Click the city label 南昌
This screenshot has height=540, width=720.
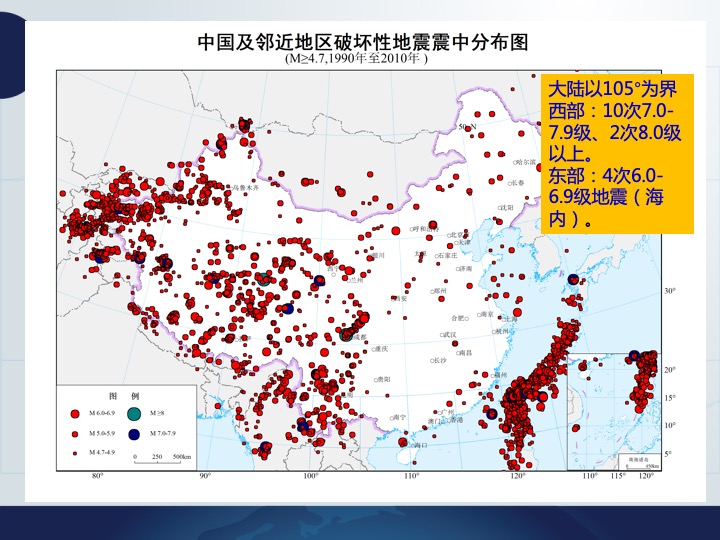(466, 353)
